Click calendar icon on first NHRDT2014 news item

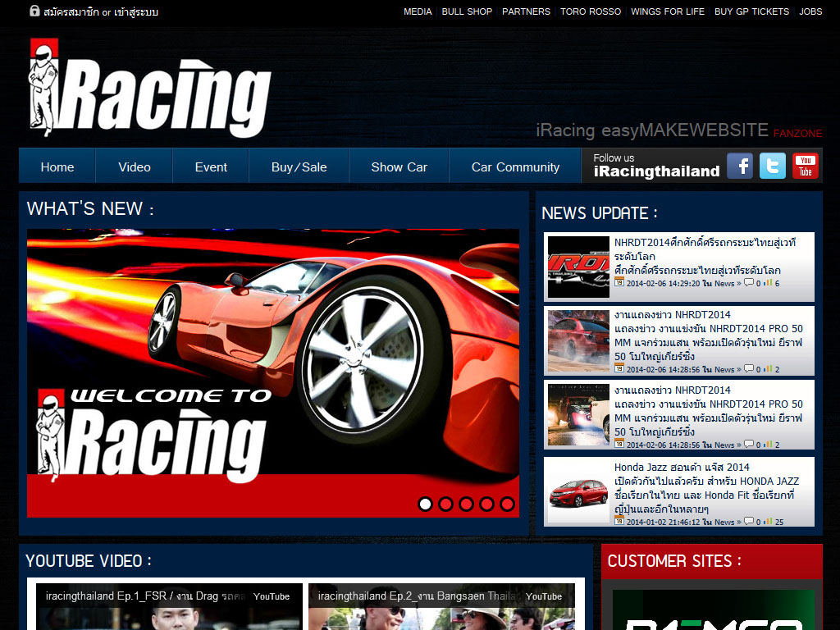pyautogui.click(x=619, y=282)
